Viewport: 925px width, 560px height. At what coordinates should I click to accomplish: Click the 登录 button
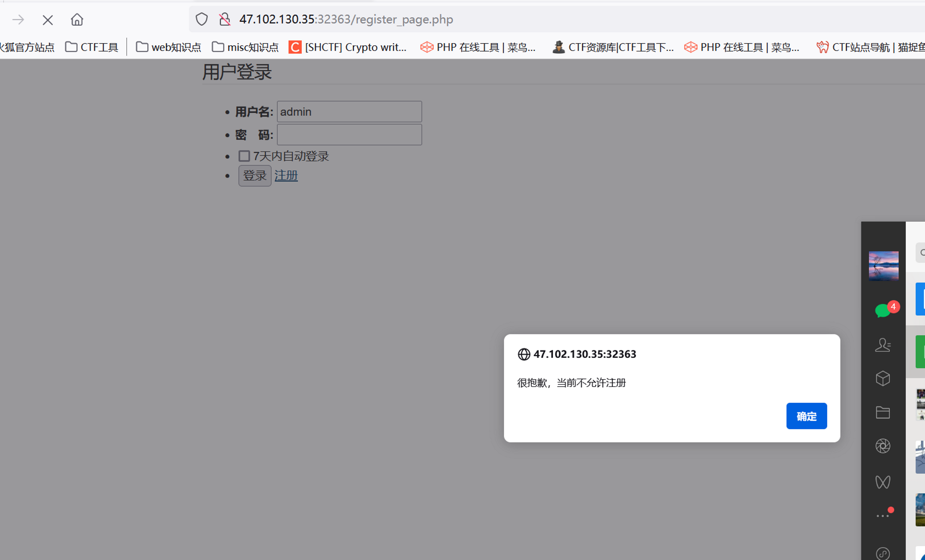tap(255, 176)
